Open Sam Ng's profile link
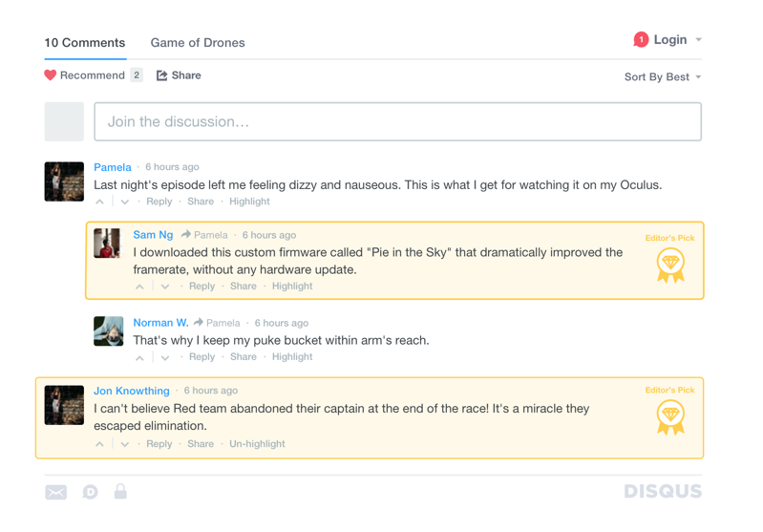The image size is (763, 532). click(154, 235)
